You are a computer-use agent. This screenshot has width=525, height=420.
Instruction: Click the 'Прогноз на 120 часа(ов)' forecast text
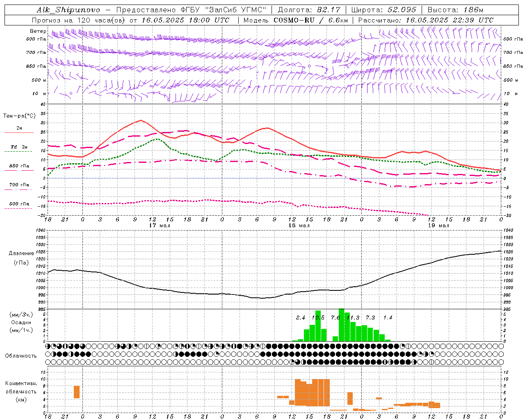pos(79,20)
